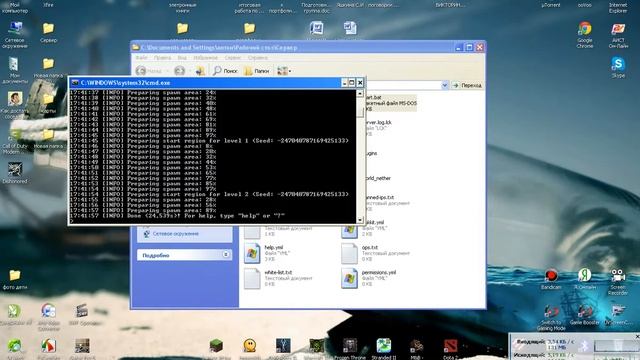Open the фото дети folder on desktop

[x=15, y=279]
